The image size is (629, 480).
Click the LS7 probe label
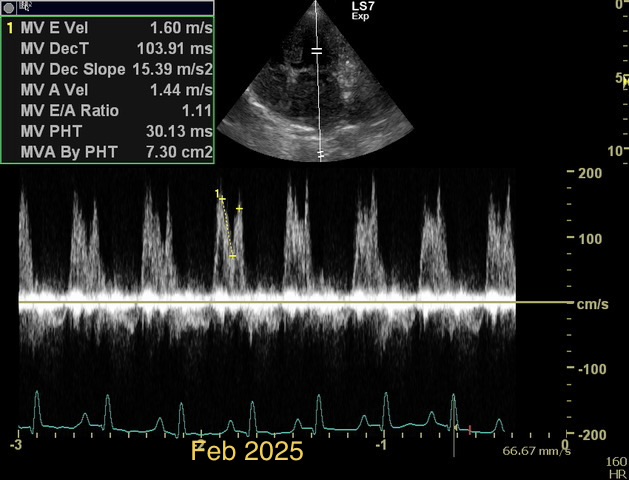click(x=360, y=8)
